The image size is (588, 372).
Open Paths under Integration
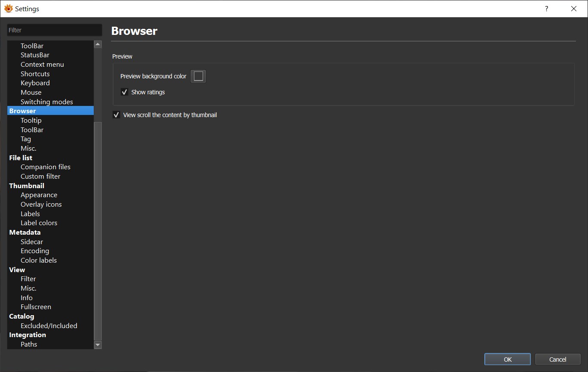(x=29, y=344)
